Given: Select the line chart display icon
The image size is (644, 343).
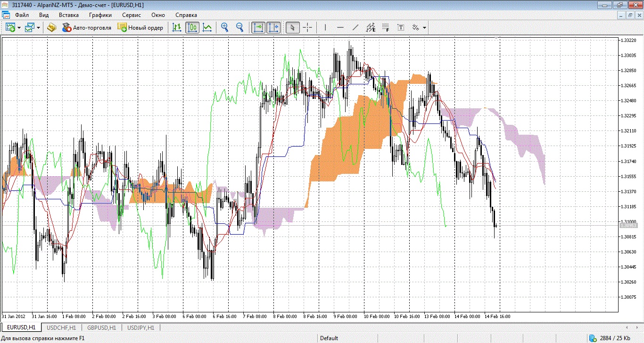Looking at the screenshot, I should pyautogui.click(x=207, y=28).
